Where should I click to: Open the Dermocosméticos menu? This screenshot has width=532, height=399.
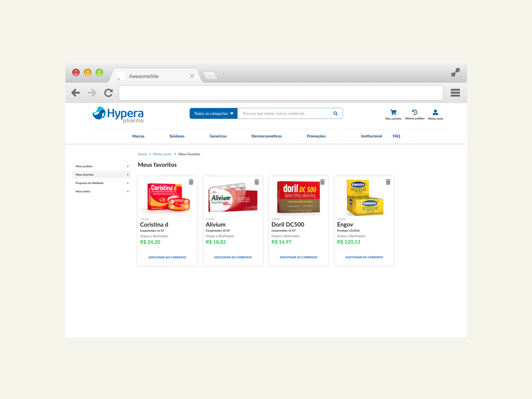pos(266,136)
